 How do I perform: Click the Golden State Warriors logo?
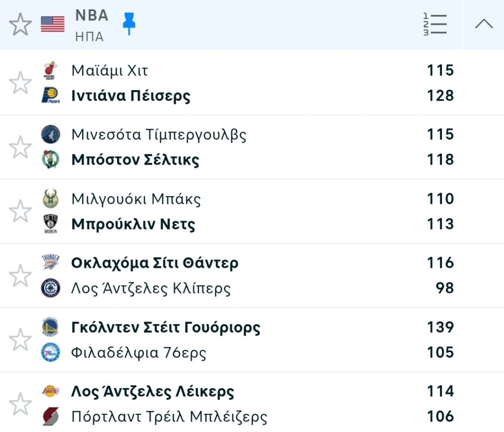pyautogui.click(x=50, y=327)
